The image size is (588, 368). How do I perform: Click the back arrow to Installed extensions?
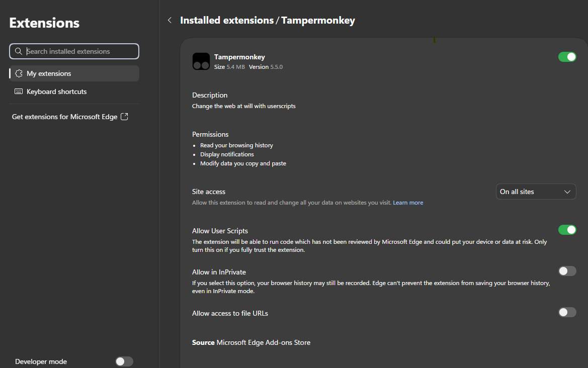click(170, 20)
